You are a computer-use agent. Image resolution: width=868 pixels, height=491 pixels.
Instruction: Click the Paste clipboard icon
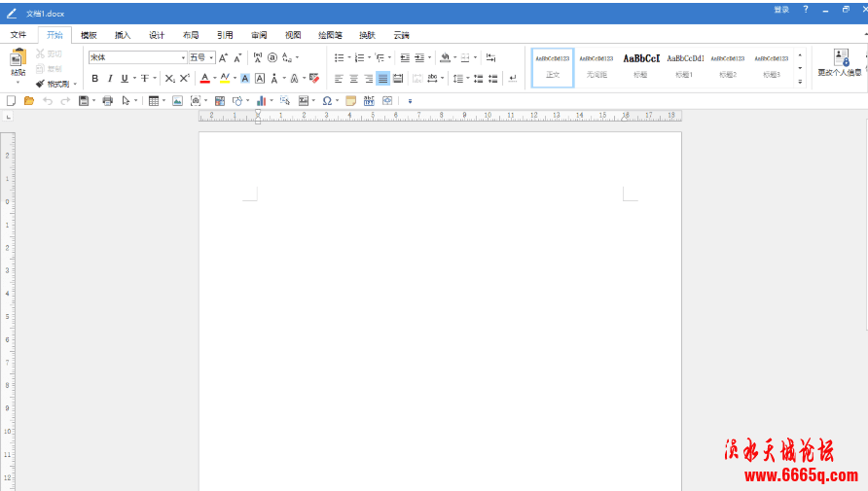18,57
